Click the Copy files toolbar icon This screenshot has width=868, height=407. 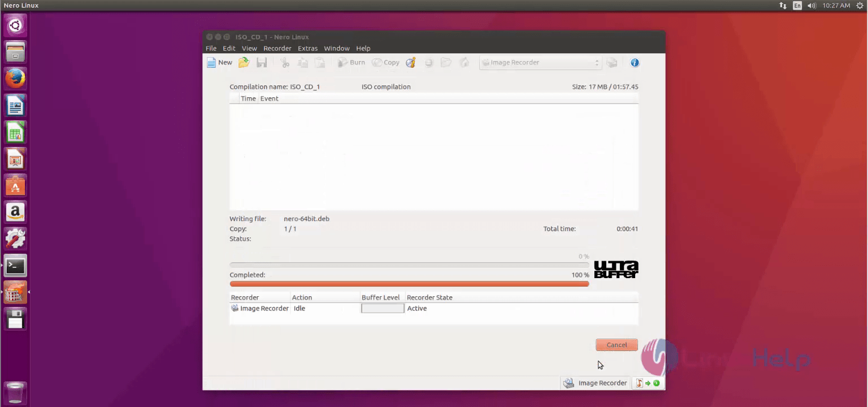(x=303, y=63)
